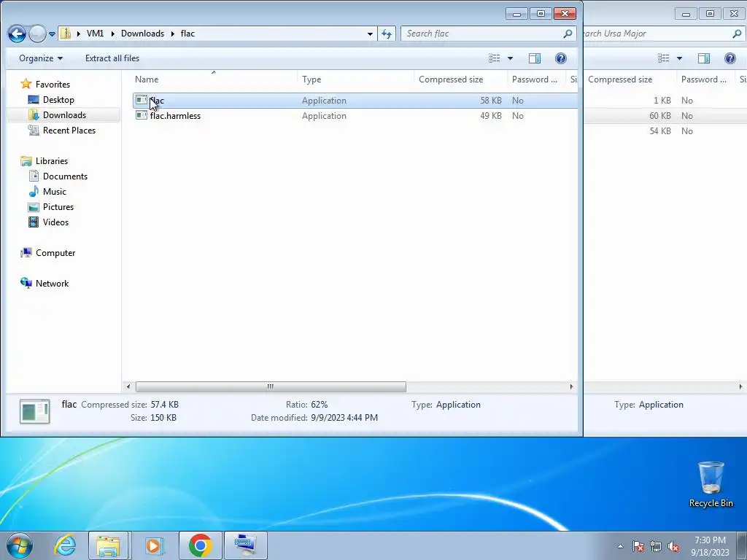Image resolution: width=747 pixels, height=560 pixels.
Task: Go back with the blue Back arrow
Action: coord(18,34)
